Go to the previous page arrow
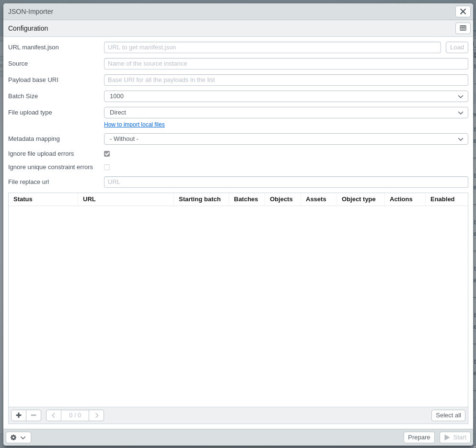Viewport: 476px width, 448px height. 53,415
